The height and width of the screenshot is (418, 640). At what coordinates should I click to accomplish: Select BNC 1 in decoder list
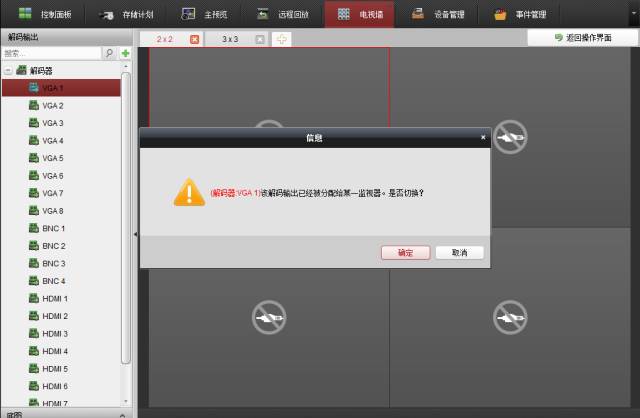[53, 228]
